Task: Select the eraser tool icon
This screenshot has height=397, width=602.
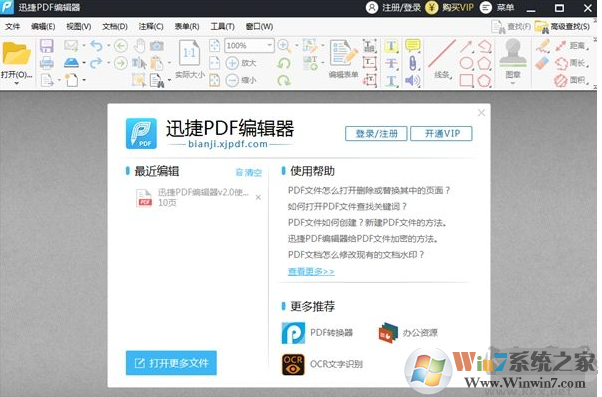Action: 542,63
